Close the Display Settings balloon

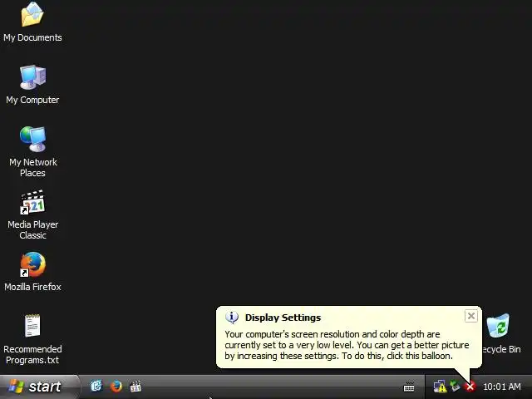click(471, 316)
